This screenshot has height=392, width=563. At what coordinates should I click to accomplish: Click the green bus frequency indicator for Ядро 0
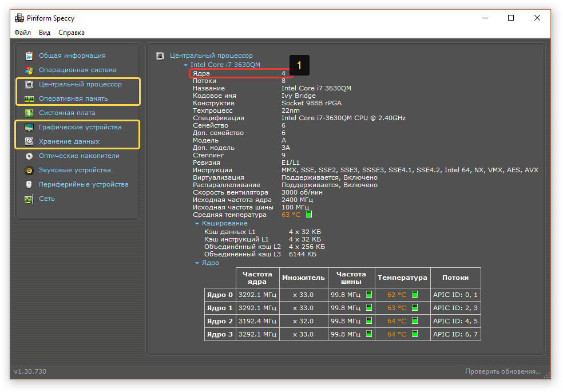(x=368, y=294)
